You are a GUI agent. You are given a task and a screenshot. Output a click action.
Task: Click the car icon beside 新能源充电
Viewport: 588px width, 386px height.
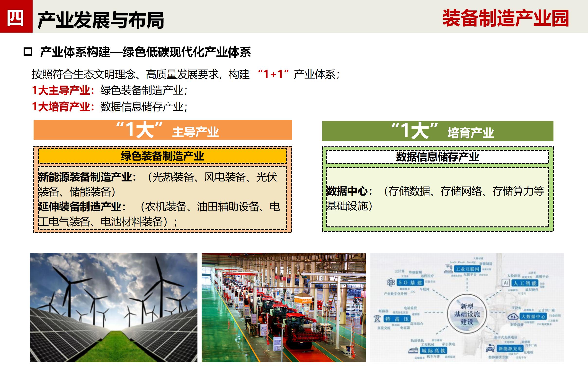coord(490,349)
